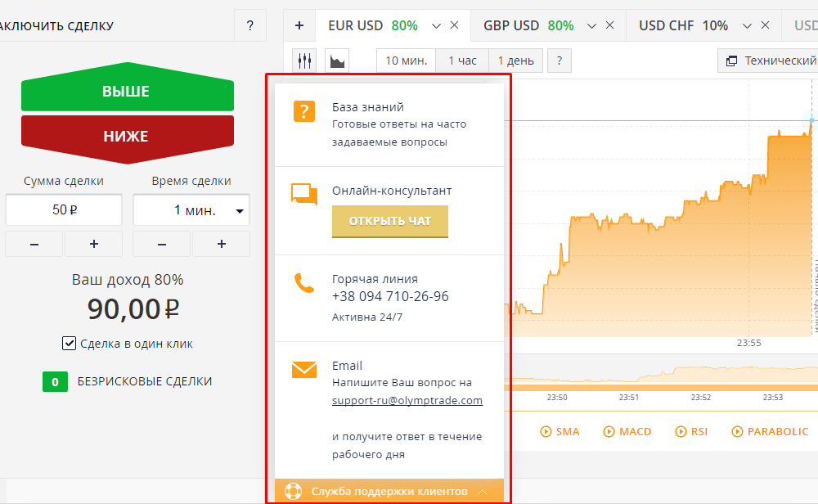Image resolution: width=818 pixels, height=504 pixels.
Task: Decrease the deal amount with minus
Action: click(x=34, y=244)
